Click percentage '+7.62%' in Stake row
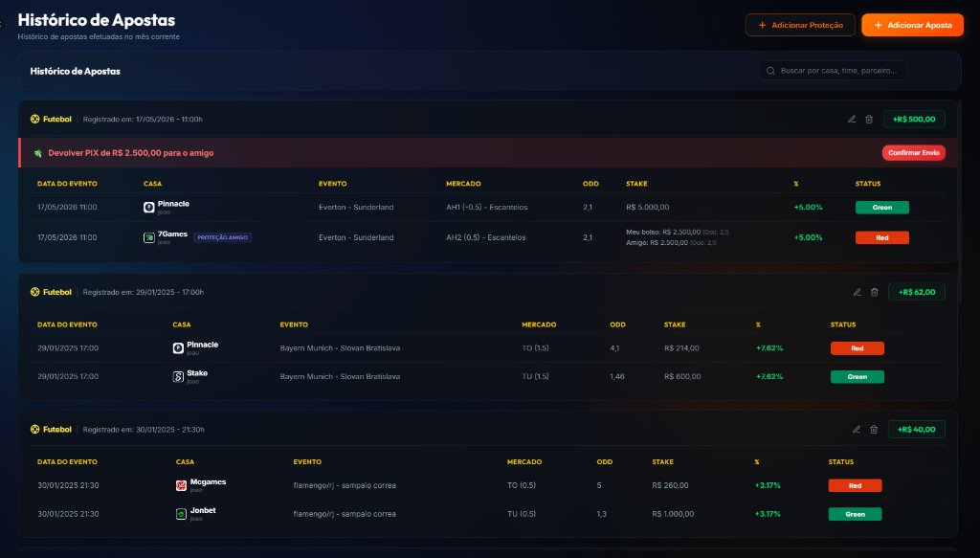Viewport: 980px width, 558px height. tap(769, 377)
